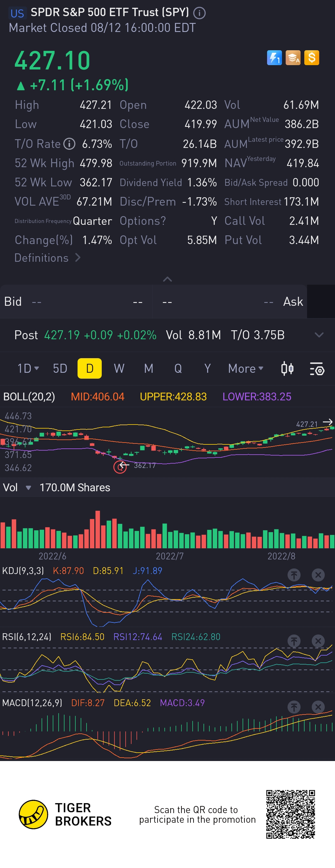The height and width of the screenshot is (868, 335).
Task: Switch chart type with the candlestick icon
Action: coord(287,368)
